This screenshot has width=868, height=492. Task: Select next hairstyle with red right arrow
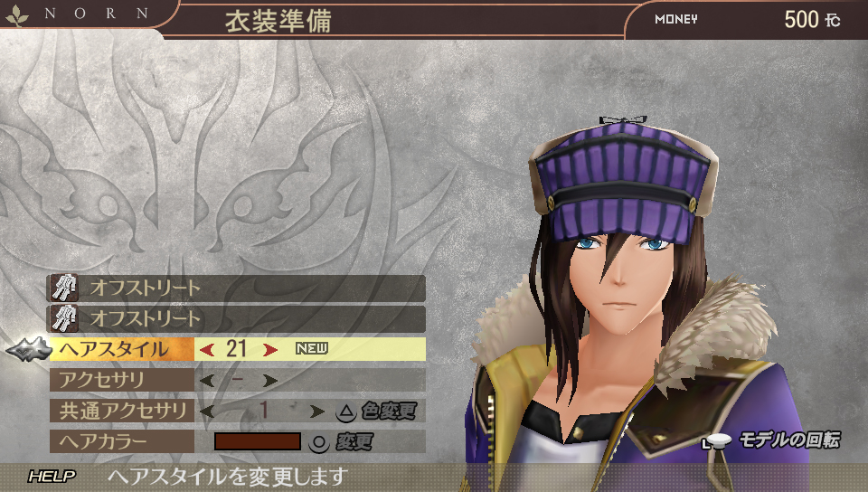(270, 350)
